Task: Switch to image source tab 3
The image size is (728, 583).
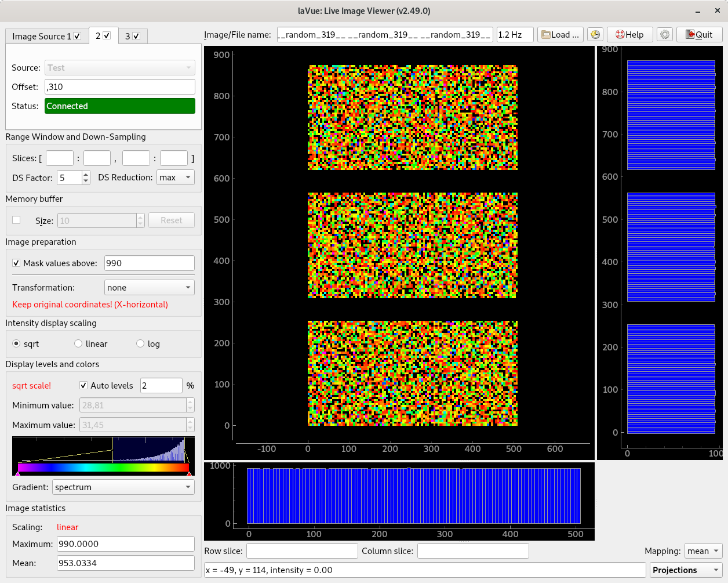Action: 128,37
